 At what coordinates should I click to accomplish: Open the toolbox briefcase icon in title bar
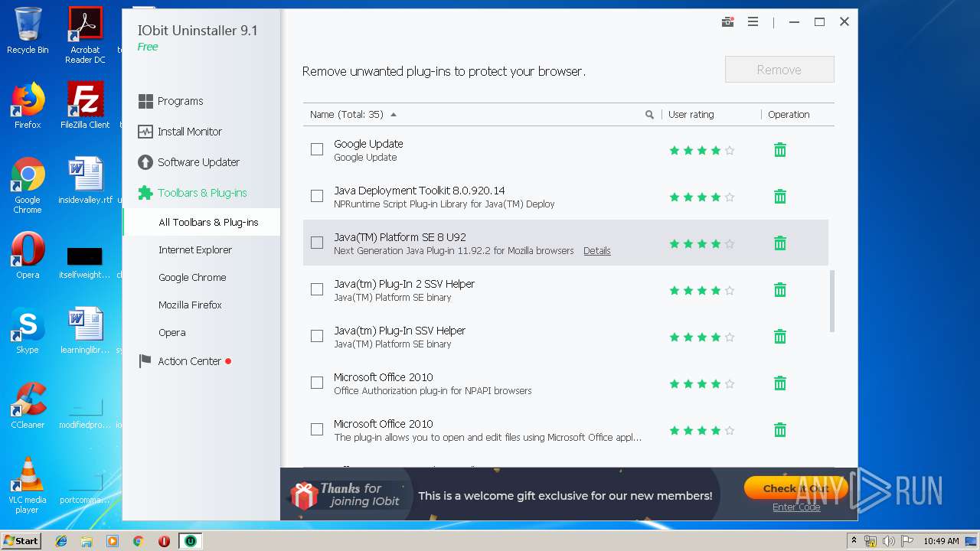[x=727, y=22]
